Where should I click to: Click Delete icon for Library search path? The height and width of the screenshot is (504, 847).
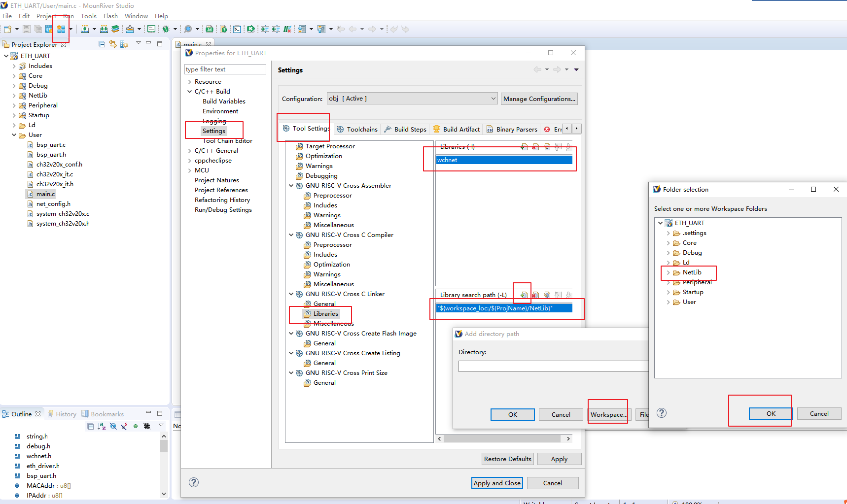tap(535, 295)
